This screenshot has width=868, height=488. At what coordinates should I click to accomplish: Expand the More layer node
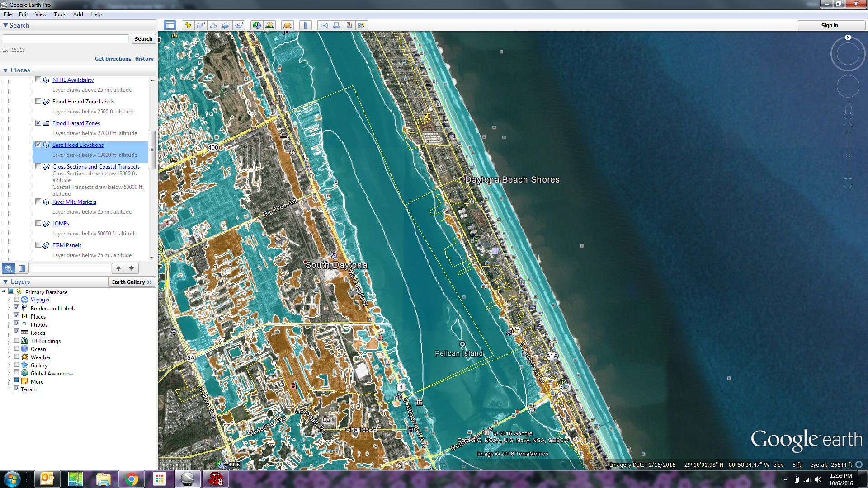coord(9,381)
